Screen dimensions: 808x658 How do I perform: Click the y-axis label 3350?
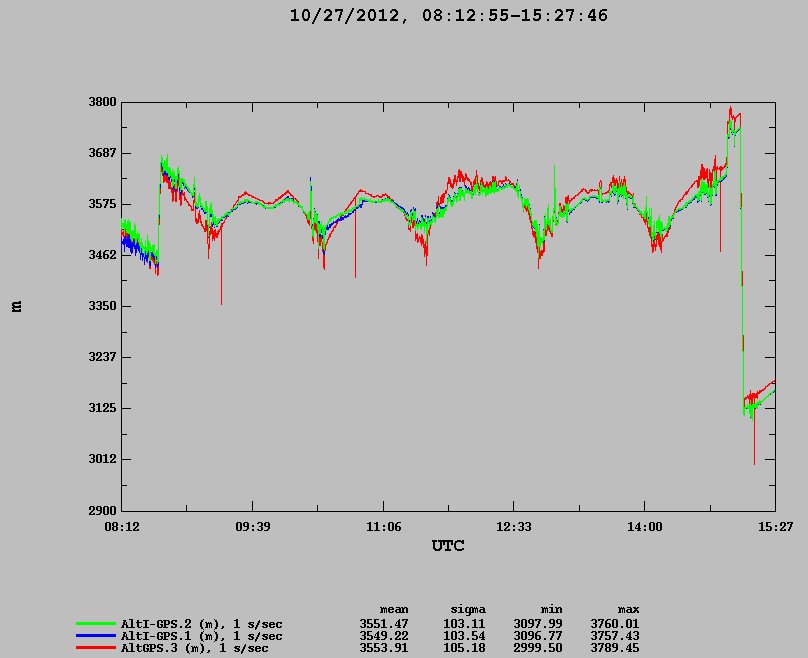[x=102, y=306]
